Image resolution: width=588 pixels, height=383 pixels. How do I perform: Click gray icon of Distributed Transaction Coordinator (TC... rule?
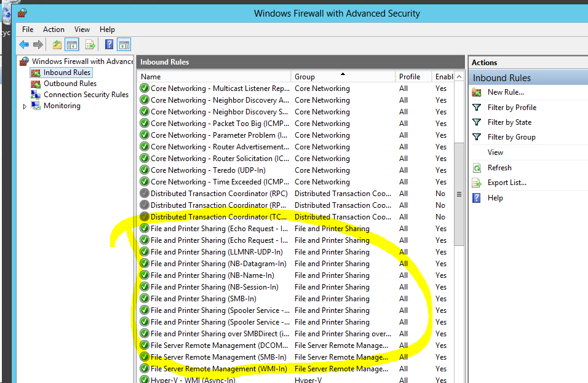click(x=145, y=216)
